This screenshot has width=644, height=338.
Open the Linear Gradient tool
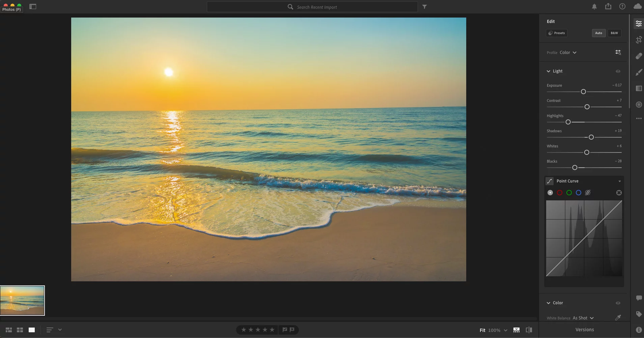coord(639,88)
